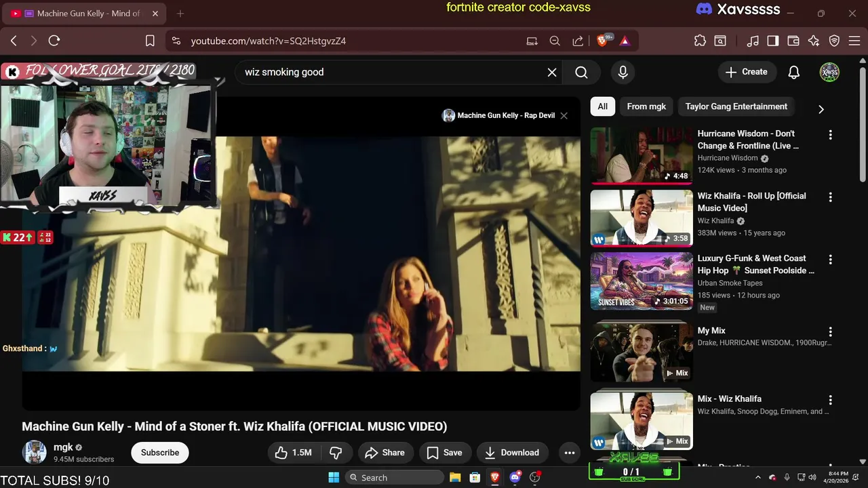The width and height of the screenshot is (868, 488).
Task: Click the YouTube search magnifier button
Action: click(x=581, y=72)
